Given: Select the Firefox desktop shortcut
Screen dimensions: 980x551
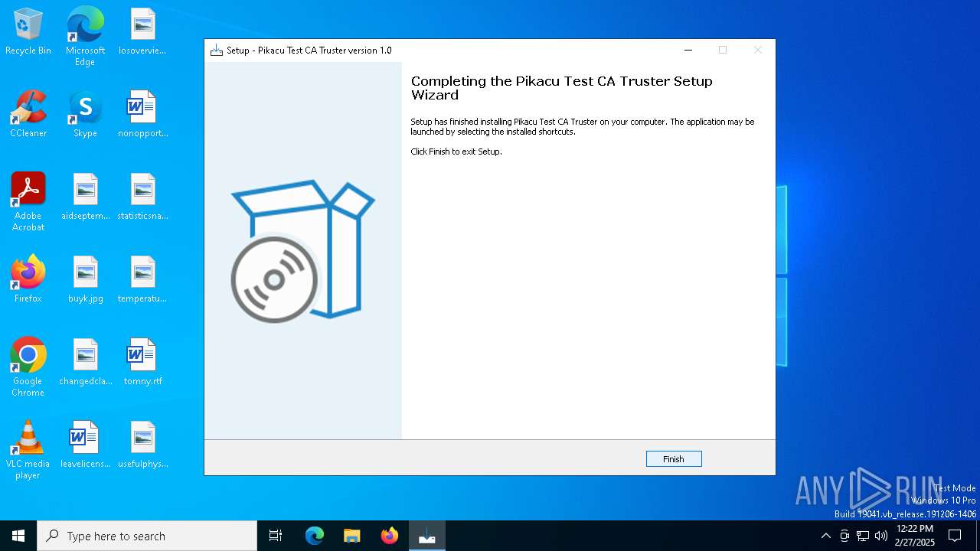Looking at the screenshot, I should pyautogui.click(x=28, y=280).
